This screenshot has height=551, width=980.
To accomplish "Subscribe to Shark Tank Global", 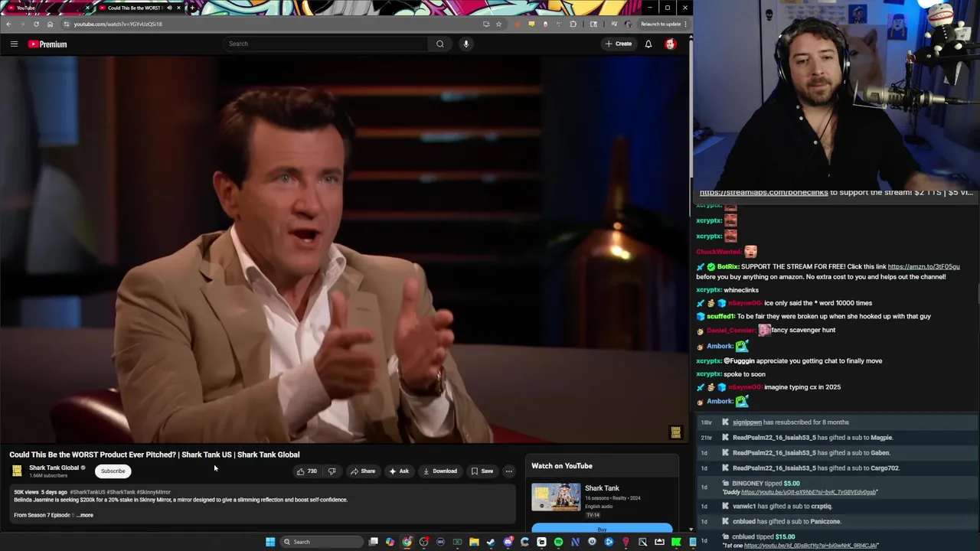I will pos(113,471).
